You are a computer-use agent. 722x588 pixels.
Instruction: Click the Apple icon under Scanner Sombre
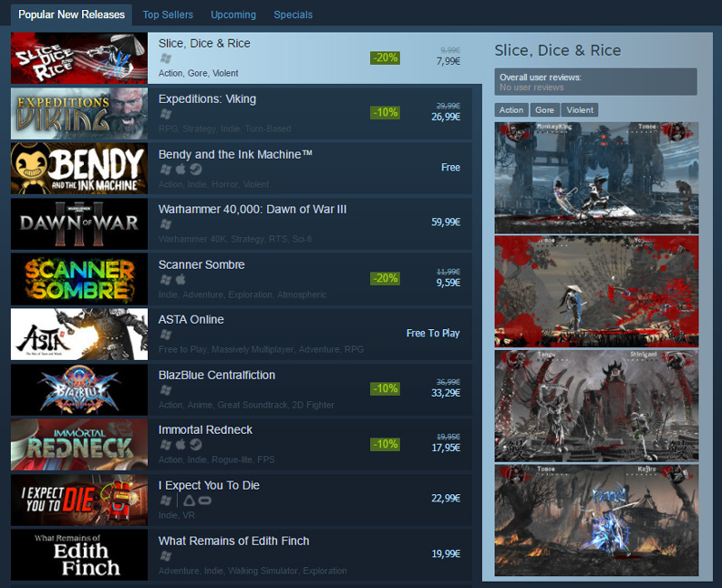pyautogui.click(x=181, y=279)
